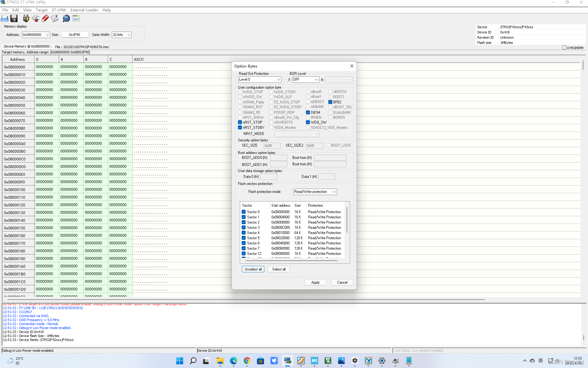Click the weather widget in taskbar
The image size is (588, 368).
pyautogui.click(x=15, y=361)
